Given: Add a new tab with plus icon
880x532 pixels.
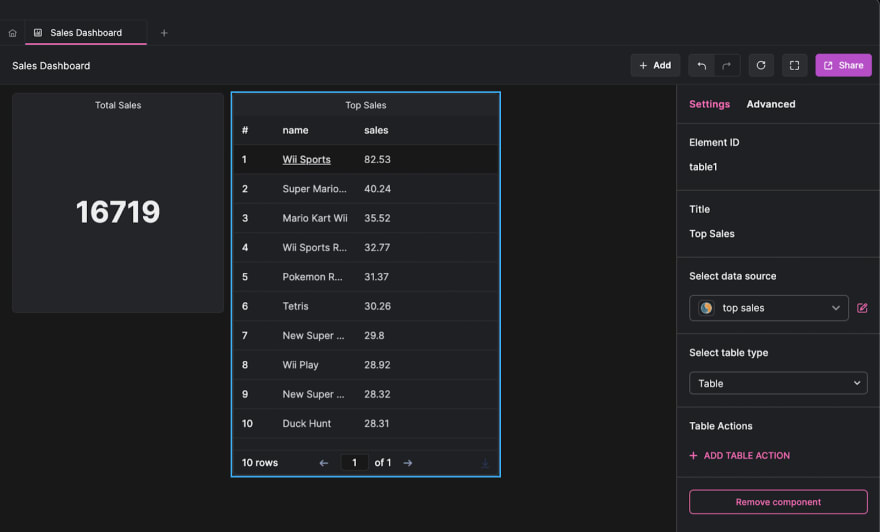Looking at the screenshot, I should click(x=164, y=33).
